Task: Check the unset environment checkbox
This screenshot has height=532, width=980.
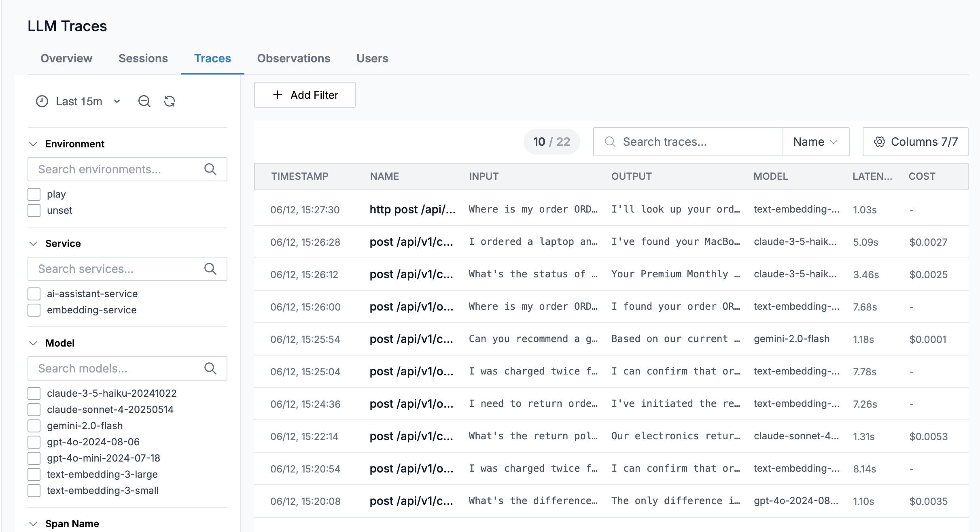Action: [x=34, y=211]
